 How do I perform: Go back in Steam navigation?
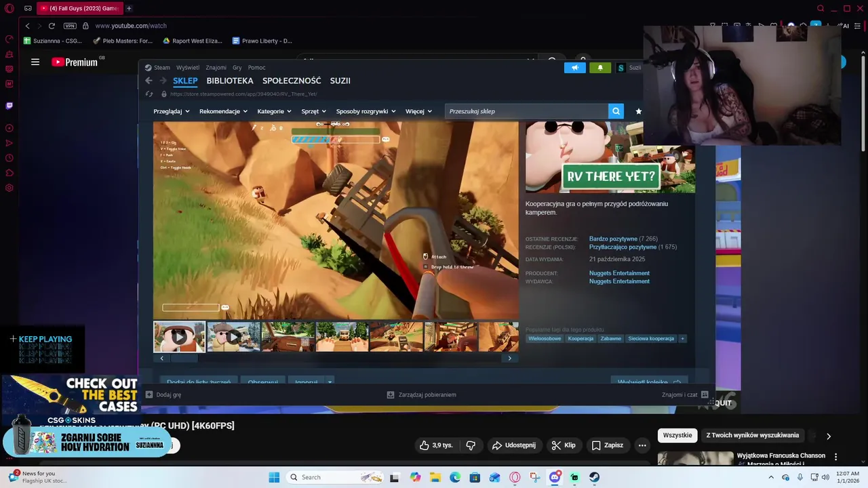[149, 81]
